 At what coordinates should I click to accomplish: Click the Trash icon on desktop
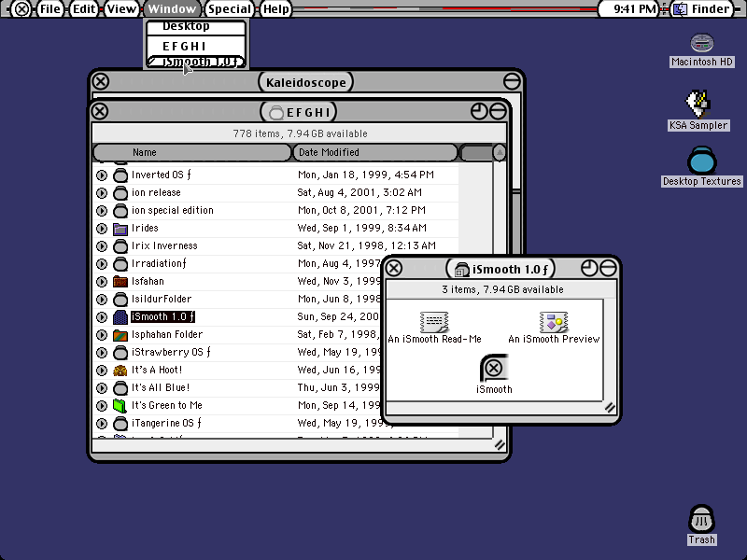coord(701,519)
